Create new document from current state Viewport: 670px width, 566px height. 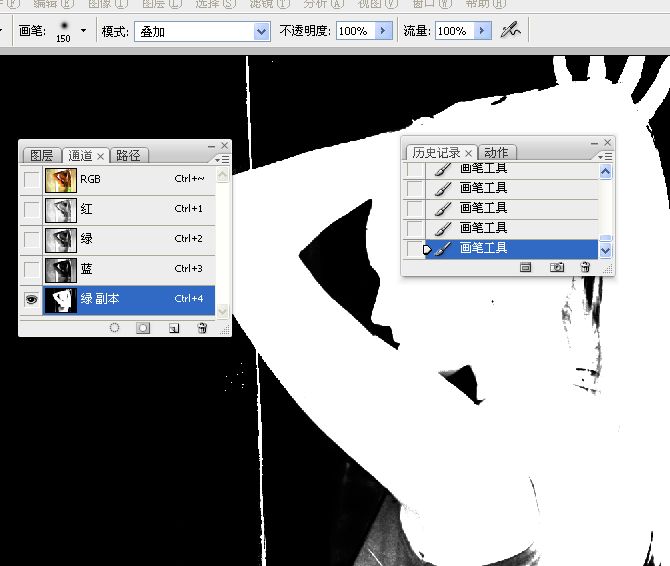point(525,267)
